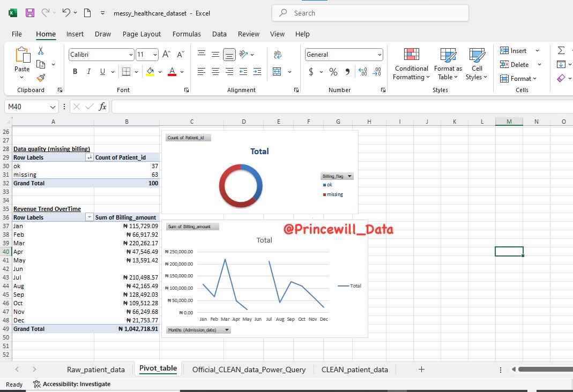Screen dimensions: 573x392
Task: Click the Redo arrow icon
Action: tap(46, 13)
